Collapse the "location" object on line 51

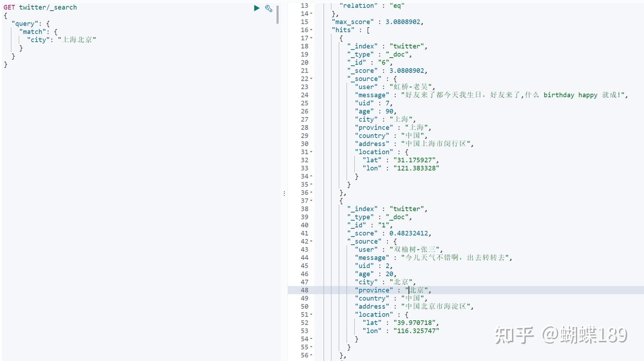click(x=311, y=315)
